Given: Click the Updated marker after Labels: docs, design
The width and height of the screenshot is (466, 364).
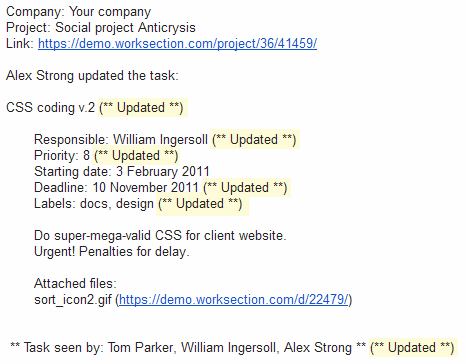Looking at the screenshot, I should click(x=202, y=204).
